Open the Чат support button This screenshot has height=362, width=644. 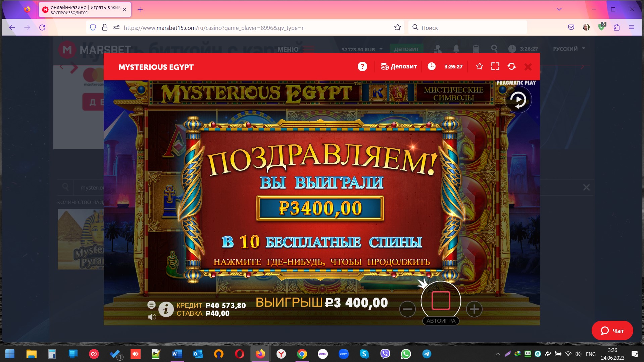coord(612,331)
